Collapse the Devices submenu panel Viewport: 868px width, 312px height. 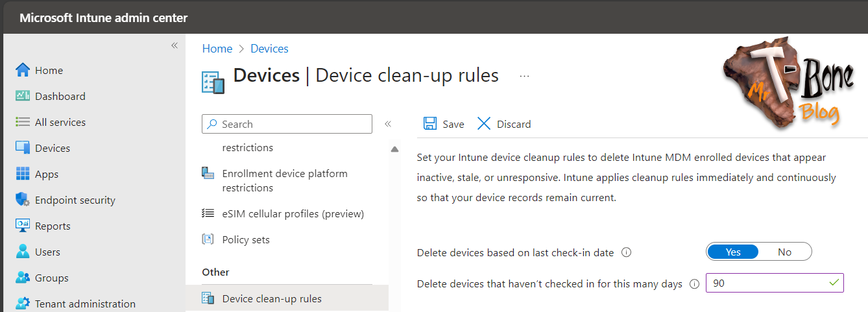click(x=388, y=124)
